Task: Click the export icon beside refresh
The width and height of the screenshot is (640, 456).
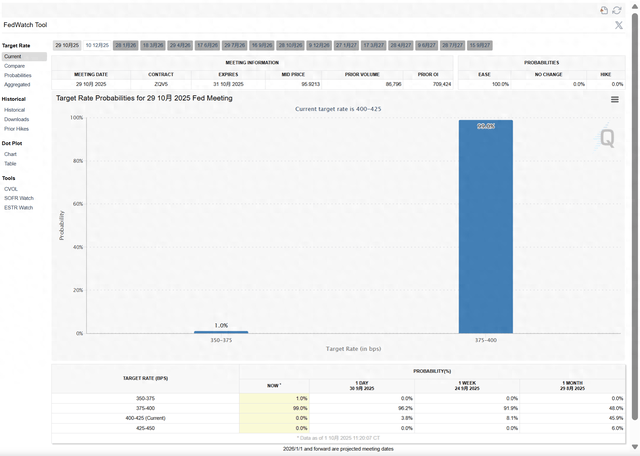Action: tap(605, 9)
